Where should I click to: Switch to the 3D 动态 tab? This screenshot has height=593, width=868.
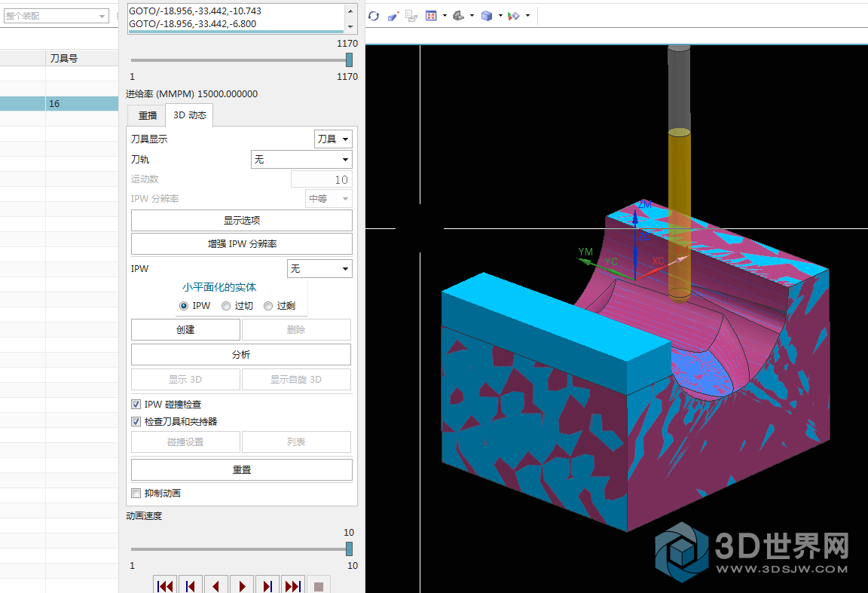point(189,115)
